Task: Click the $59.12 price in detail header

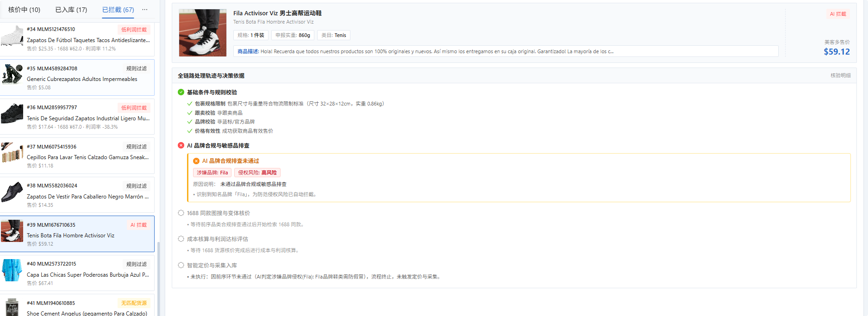Action: [837, 52]
